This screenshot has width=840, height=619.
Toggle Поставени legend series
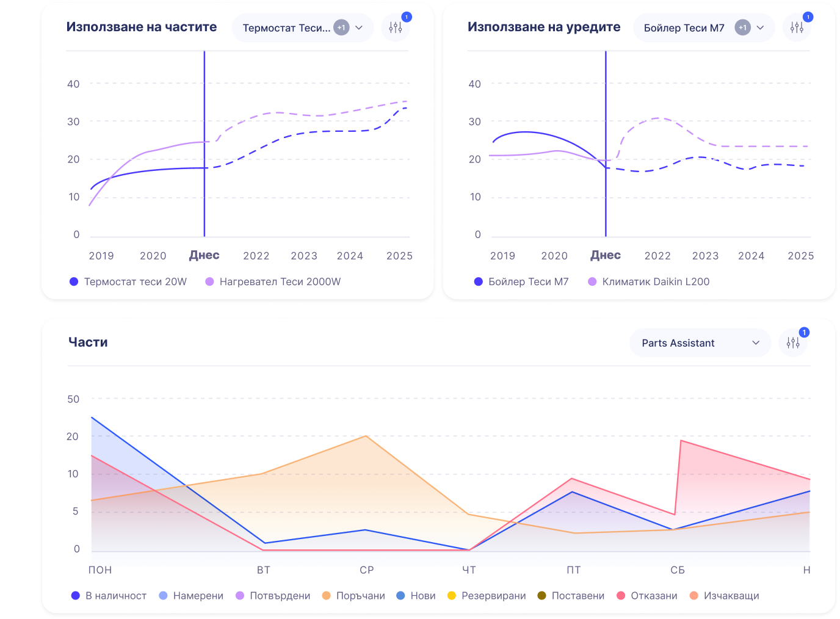pos(571,596)
